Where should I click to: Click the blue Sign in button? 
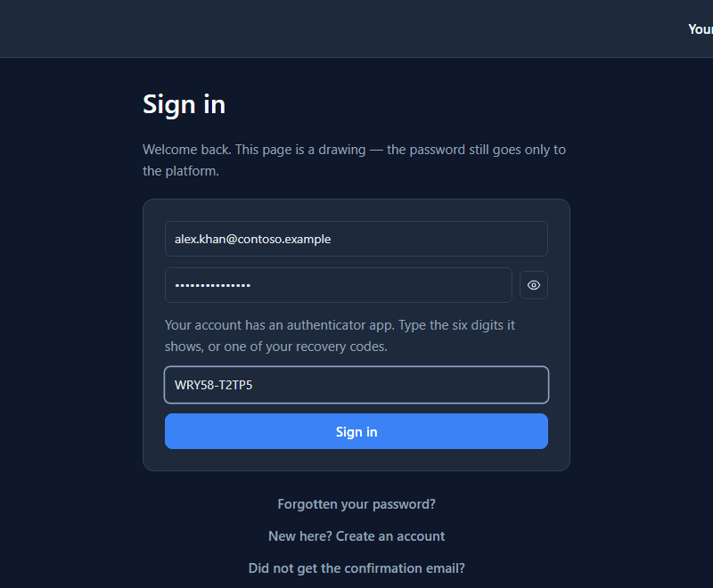point(356,431)
